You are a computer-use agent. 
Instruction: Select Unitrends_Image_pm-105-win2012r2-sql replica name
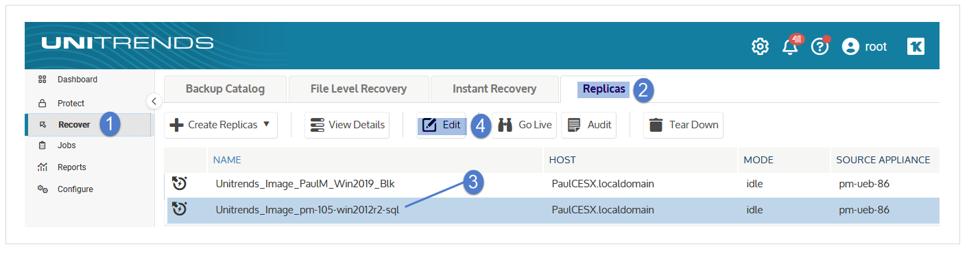307,210
